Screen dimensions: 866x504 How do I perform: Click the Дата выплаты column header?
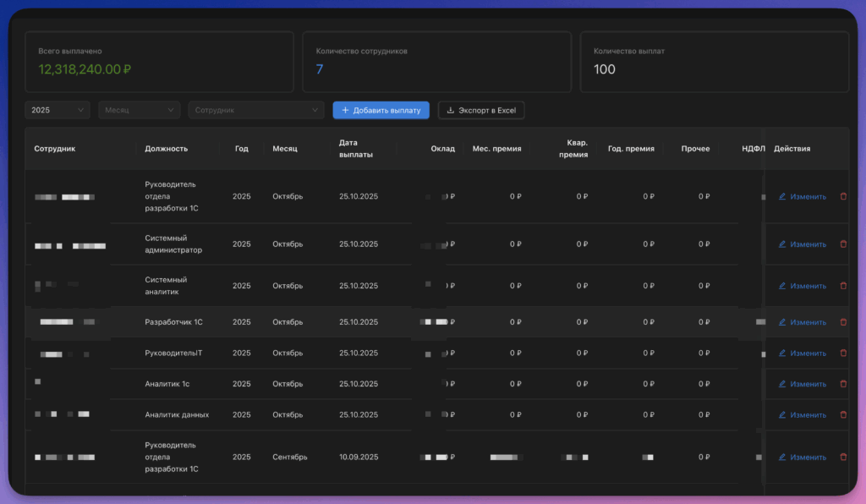tap(356, 149)
